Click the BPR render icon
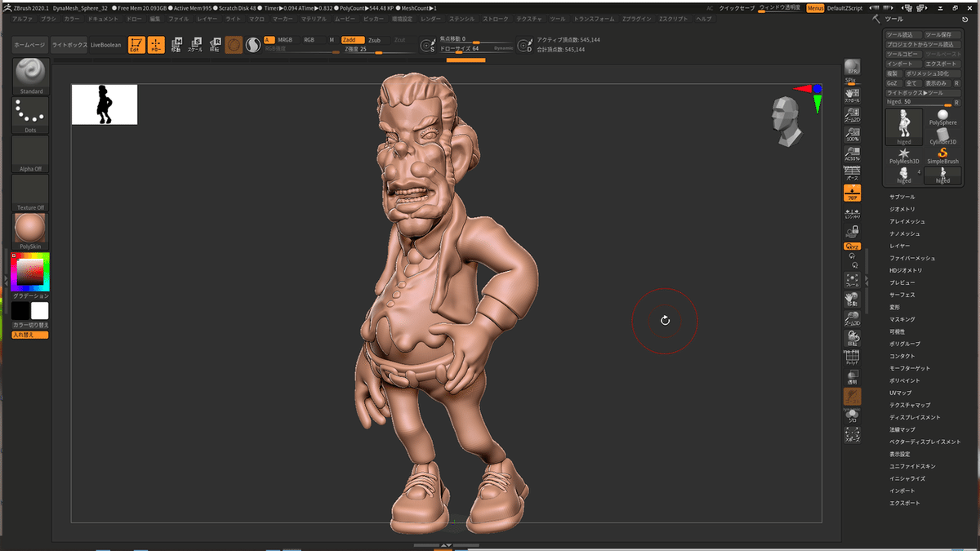The height and width of the screenshot is (551, 980). coord(852,69)
